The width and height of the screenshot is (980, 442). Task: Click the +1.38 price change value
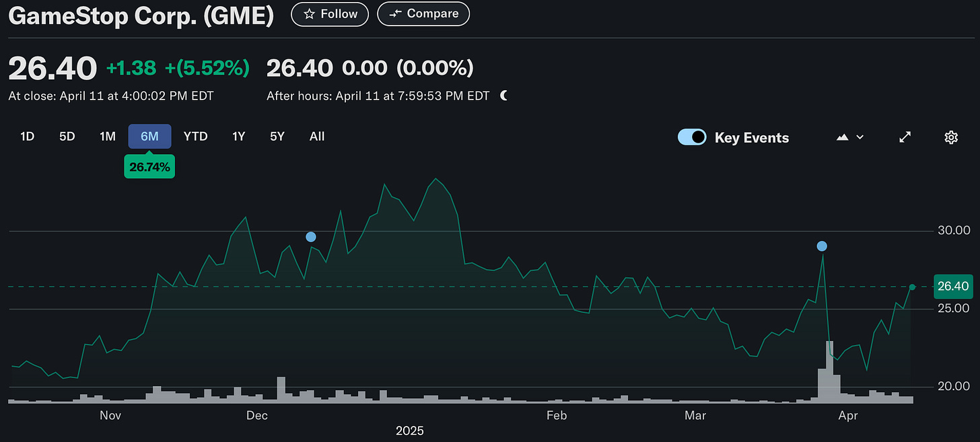click(131, 68)
